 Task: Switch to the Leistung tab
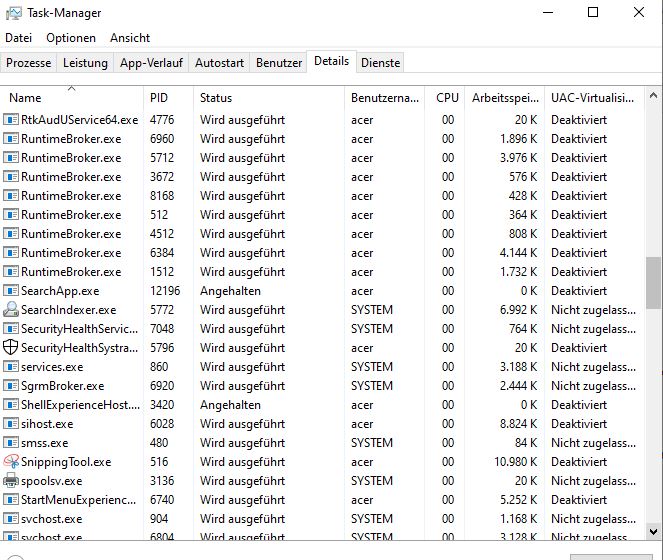(x=85, y=63)
